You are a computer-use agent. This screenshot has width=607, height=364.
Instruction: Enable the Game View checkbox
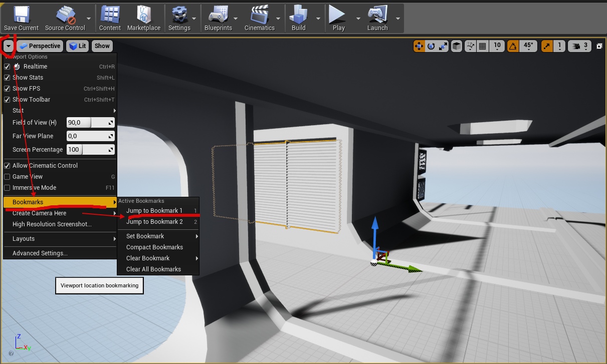7,177
